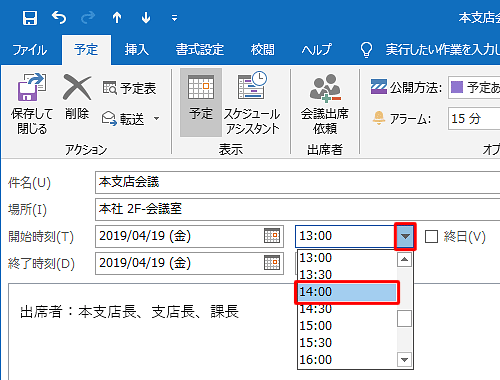500x380 pixels.
Task: Choose 15:30 in the time list
Action: tap(347, 343)
